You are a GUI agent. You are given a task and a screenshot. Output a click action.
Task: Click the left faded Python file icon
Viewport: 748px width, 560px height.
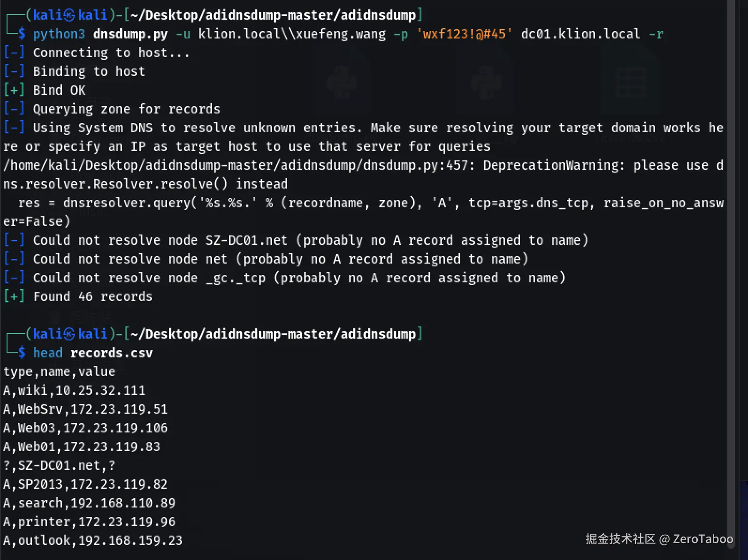click(x=341, y=83)
